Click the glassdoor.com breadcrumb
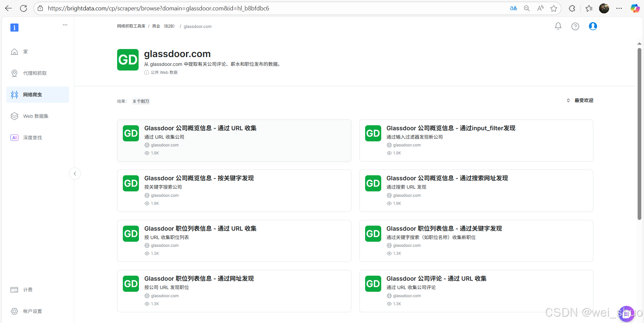Image resolution: width=644 pixels, height=323 pixels. (198, 27)
